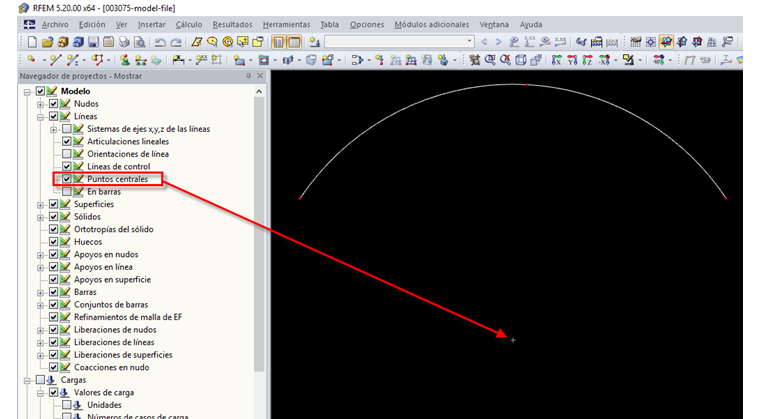
Task: Open the Cálculo menu
Action: click(x=189, y=24)
